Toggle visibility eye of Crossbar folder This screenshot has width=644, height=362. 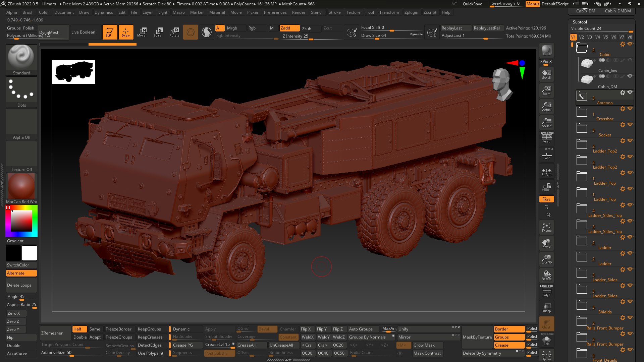(630, 108)
